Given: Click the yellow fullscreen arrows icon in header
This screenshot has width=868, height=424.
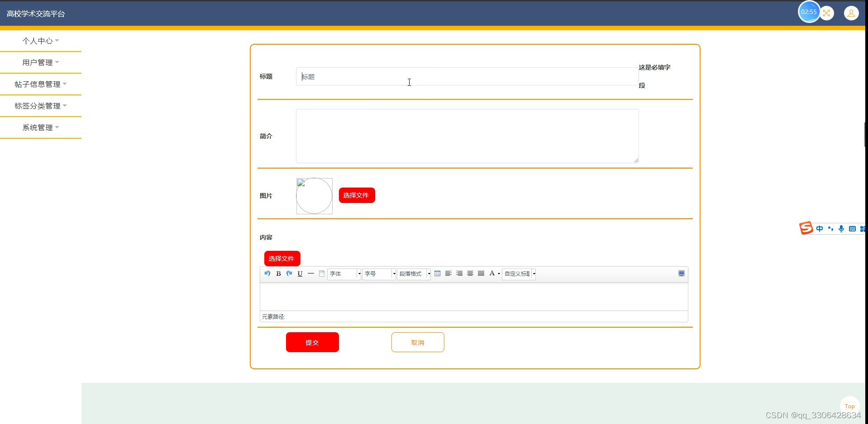Looking at the screenshot, I should 827,13.
